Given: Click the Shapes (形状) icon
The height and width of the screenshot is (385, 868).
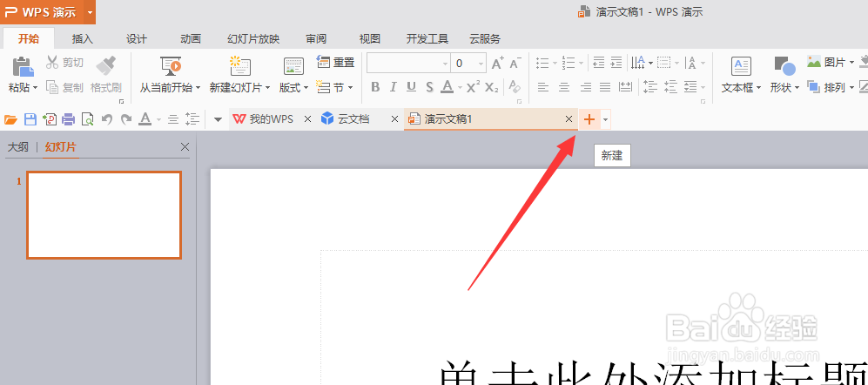Looking at the screenshot, I should [784, 66].
